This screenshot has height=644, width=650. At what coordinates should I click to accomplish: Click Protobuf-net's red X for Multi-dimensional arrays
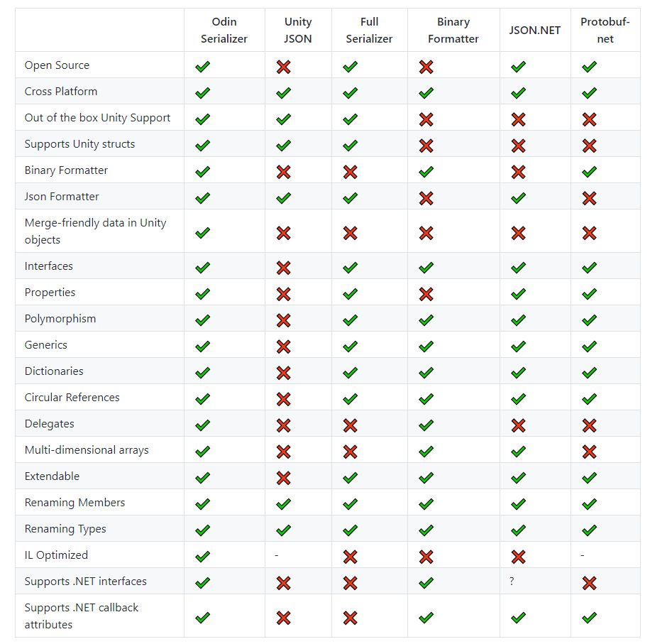(x=589, y=452)
